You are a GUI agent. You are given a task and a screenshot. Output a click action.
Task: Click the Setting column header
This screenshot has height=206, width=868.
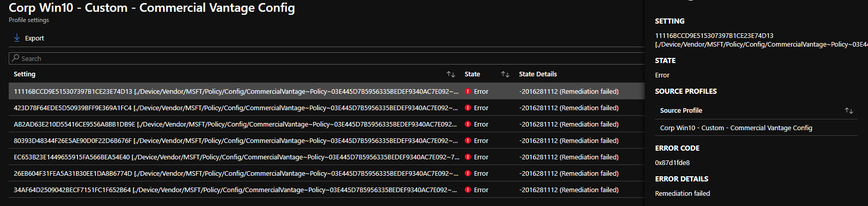coord(25,74)
